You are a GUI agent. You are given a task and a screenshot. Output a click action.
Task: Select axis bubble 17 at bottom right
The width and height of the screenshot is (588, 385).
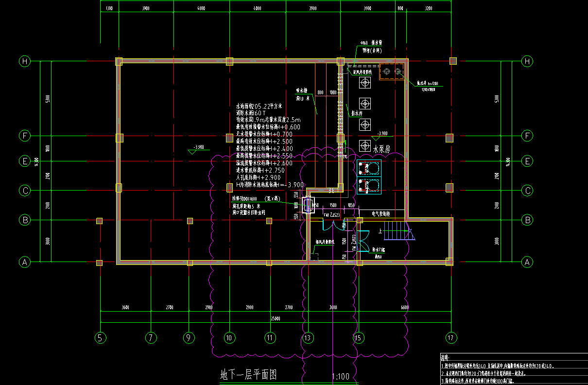click(452, 337)
